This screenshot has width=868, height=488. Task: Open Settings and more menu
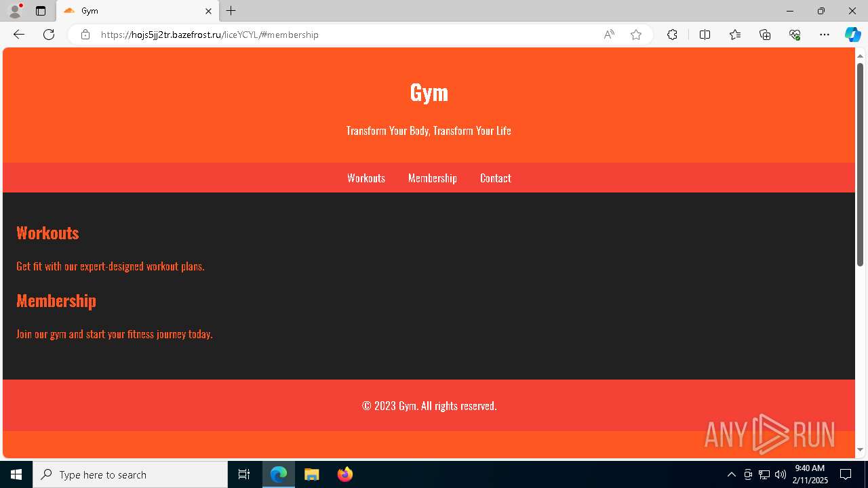click(825, 35)
